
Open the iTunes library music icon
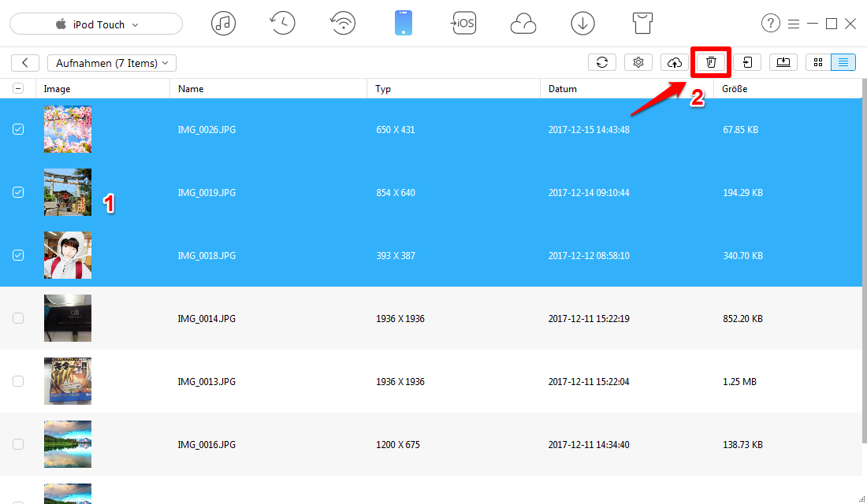point(223,23)
